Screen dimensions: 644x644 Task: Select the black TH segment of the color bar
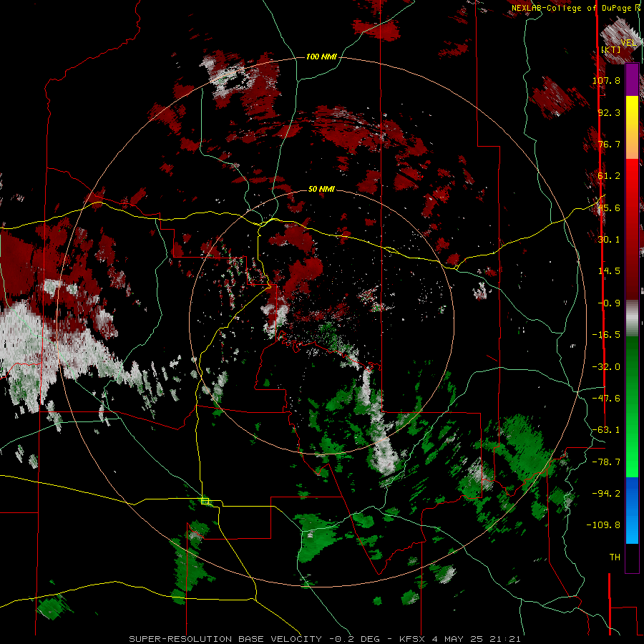click(632, 557)
